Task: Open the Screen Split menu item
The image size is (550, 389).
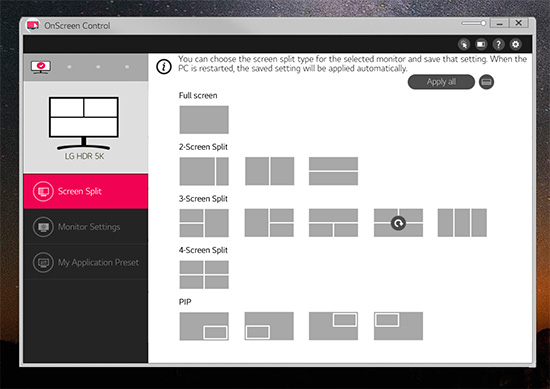Action: pos(86,192)
